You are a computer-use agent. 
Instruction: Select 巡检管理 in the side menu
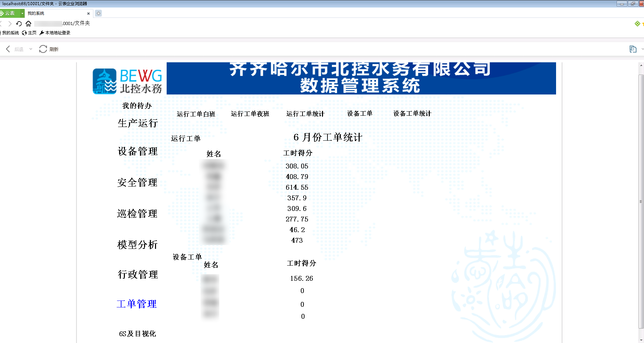tap(137, 214)
